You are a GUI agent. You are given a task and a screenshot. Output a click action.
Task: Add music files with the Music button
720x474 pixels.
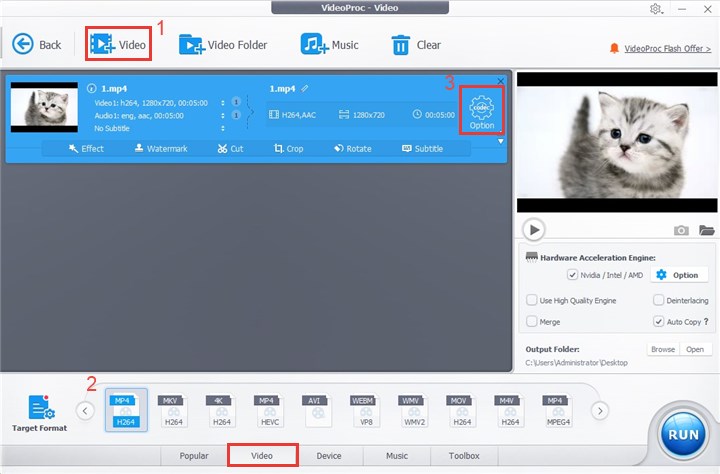329,45
